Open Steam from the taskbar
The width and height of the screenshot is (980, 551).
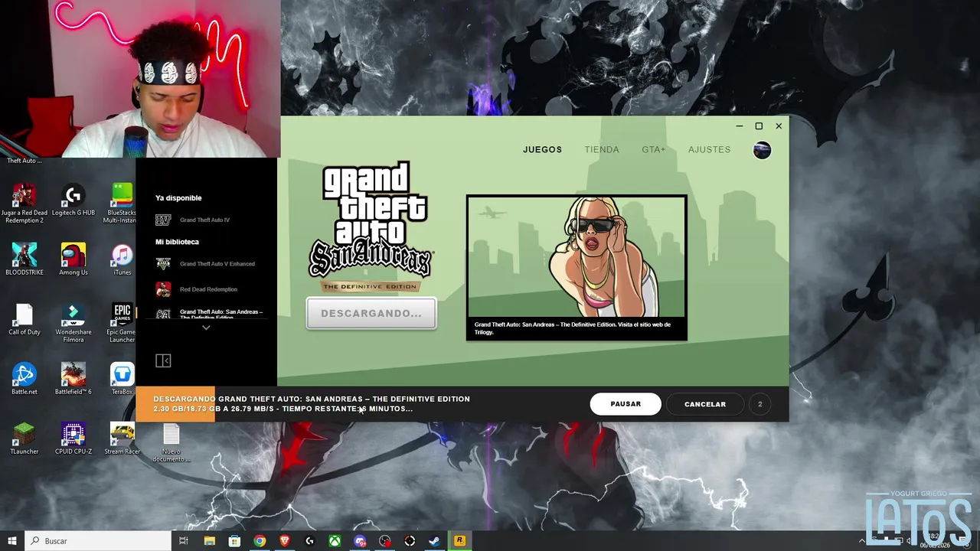[x=434, y=541]
